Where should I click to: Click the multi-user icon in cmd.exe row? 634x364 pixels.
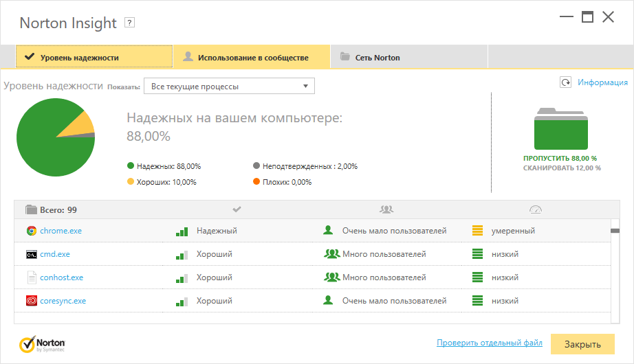click(x=331, y=253)
